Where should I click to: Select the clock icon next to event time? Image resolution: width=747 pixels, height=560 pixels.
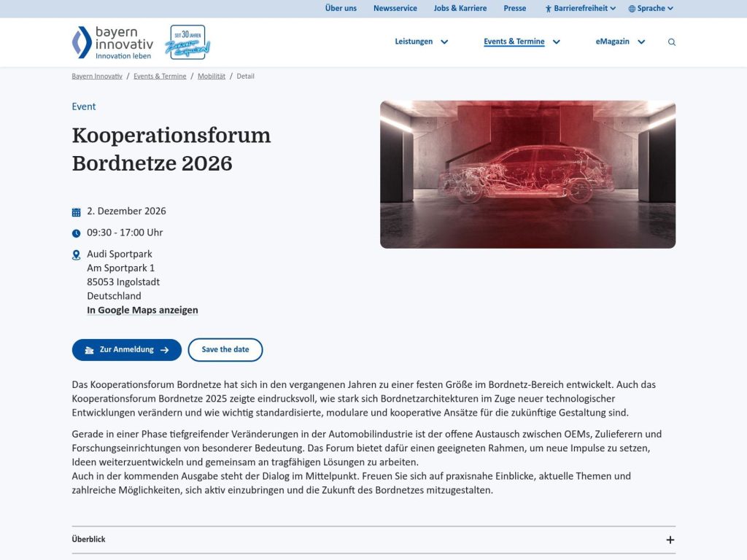(x=76, y=233)
